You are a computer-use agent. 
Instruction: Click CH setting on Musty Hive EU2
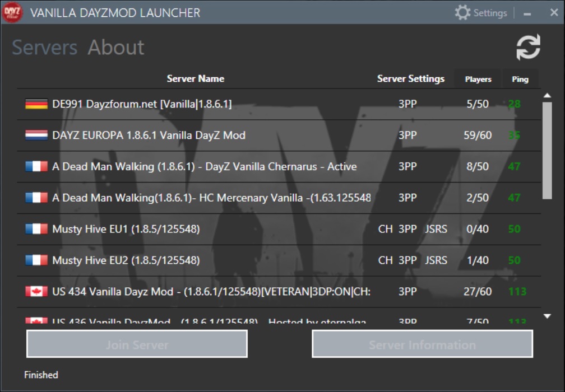(385, 260)
